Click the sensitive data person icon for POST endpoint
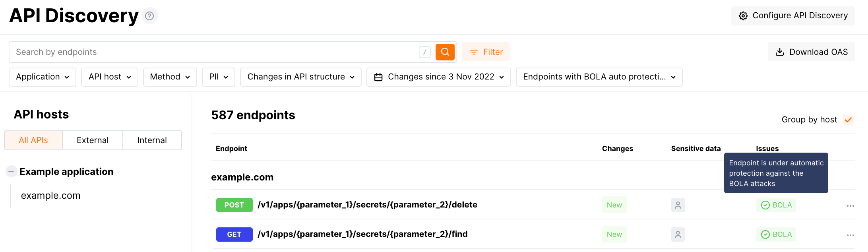Image resolution: width=868 pixels, height=252 pixels. [678, 205]
